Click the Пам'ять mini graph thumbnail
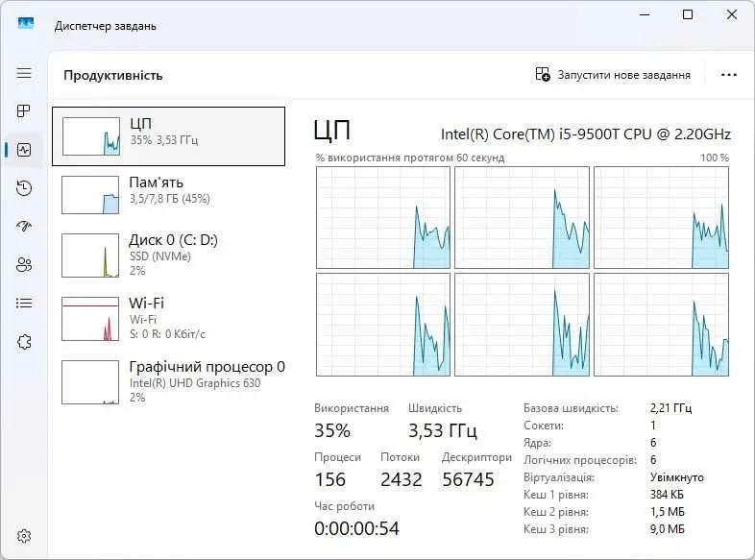Image resolution: width=755 pixels, height=560 pixels. pos(90,195)
